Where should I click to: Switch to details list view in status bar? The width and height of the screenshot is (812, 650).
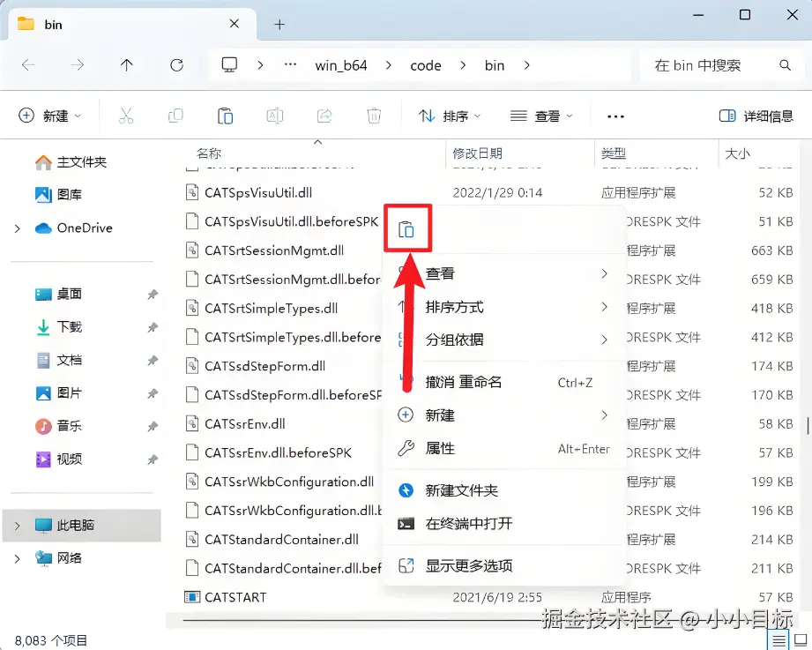point(778,640)
